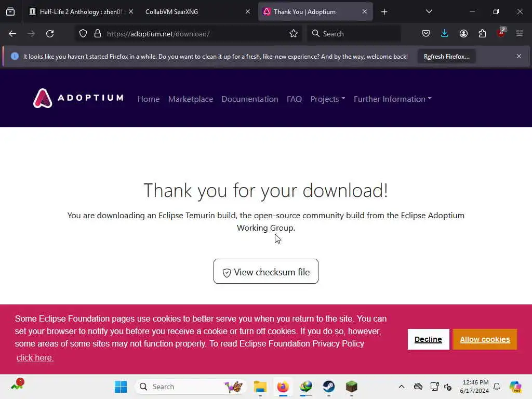Click the Firefox View icon in tab bar
This screenshot has height=399, width=532.
(x=10, y=11)
